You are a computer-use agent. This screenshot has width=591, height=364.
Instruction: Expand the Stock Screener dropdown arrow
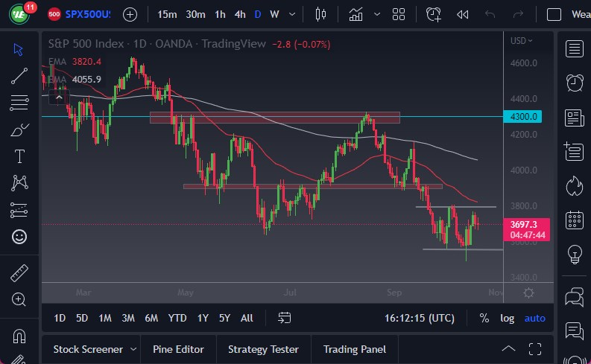133,349
